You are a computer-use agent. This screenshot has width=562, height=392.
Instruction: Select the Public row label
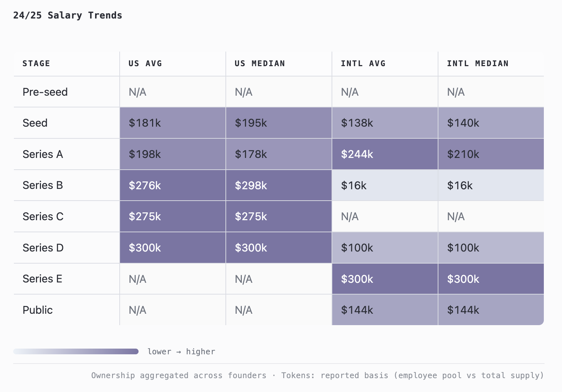(38, 310)
